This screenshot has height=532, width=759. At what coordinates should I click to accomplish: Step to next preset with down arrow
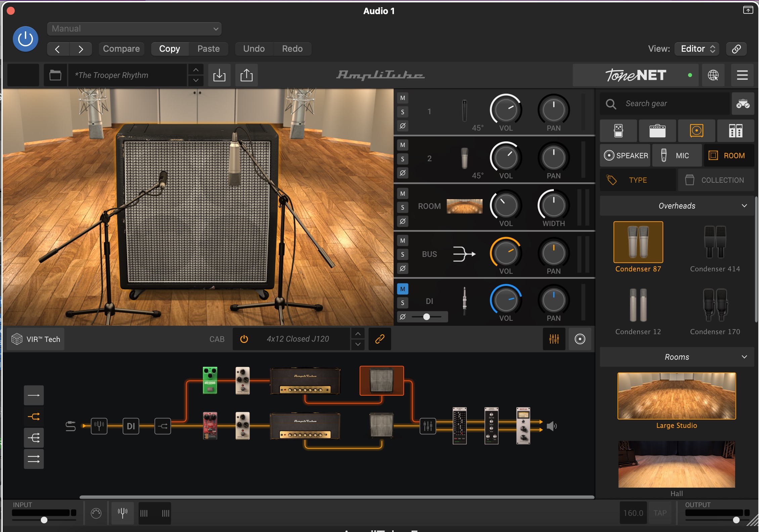coord(196,81)
